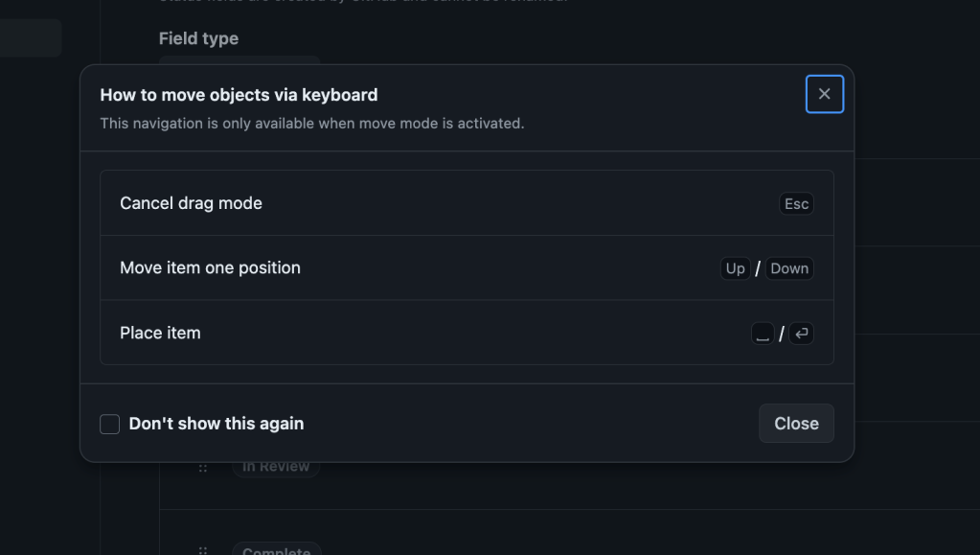Click the "Don't show this again" label
Screen dimensions: 980x555
tap(217, 424)
